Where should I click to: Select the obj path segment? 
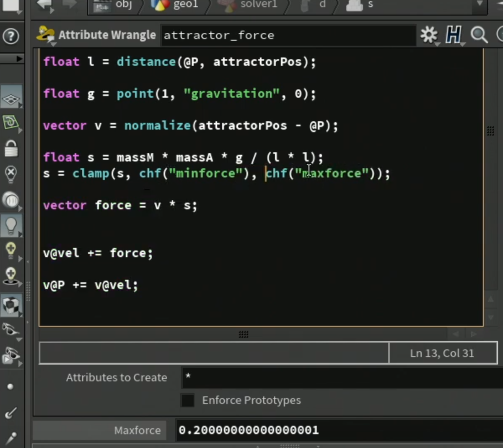click(x=114, y=5)
